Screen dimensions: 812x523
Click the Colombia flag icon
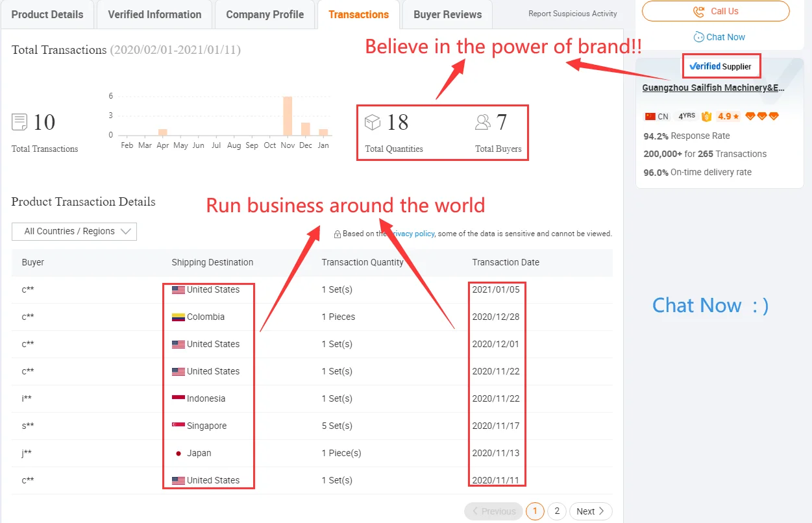click(178, 317)
